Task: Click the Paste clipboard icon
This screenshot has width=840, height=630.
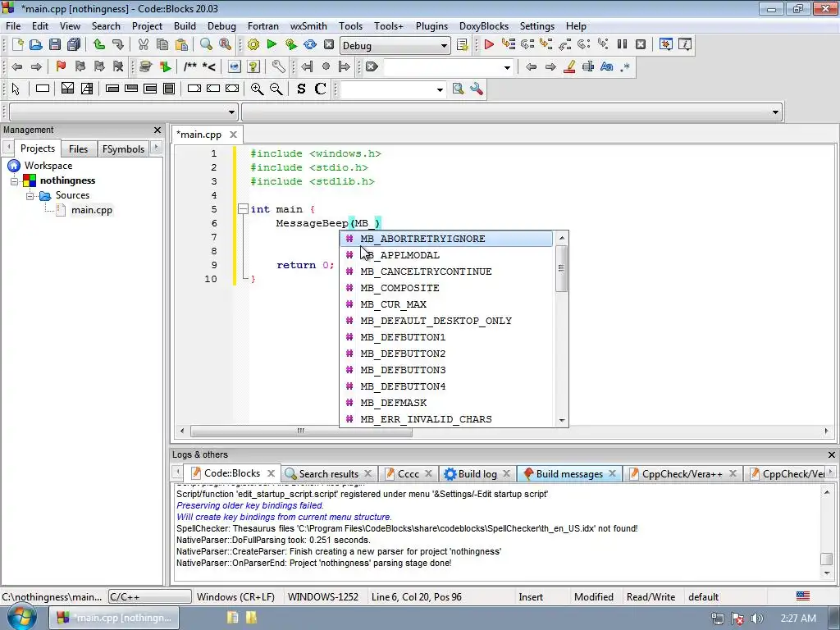Action: 181,44
